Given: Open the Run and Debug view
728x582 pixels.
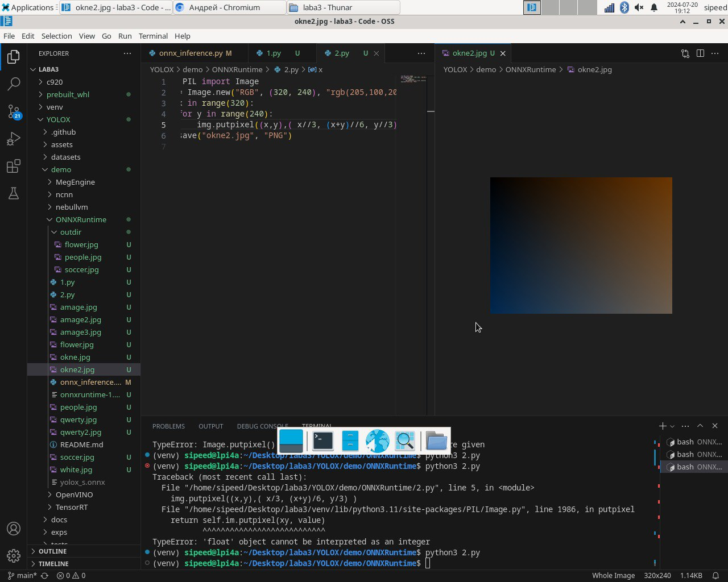Looking at the screenshot, I should click(x=14, y=139).
